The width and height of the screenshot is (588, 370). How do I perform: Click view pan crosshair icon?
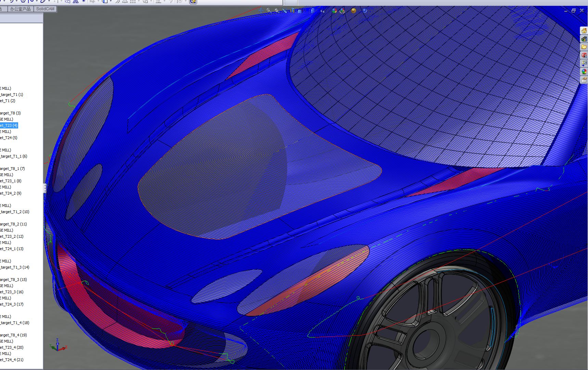click(261, 11)
